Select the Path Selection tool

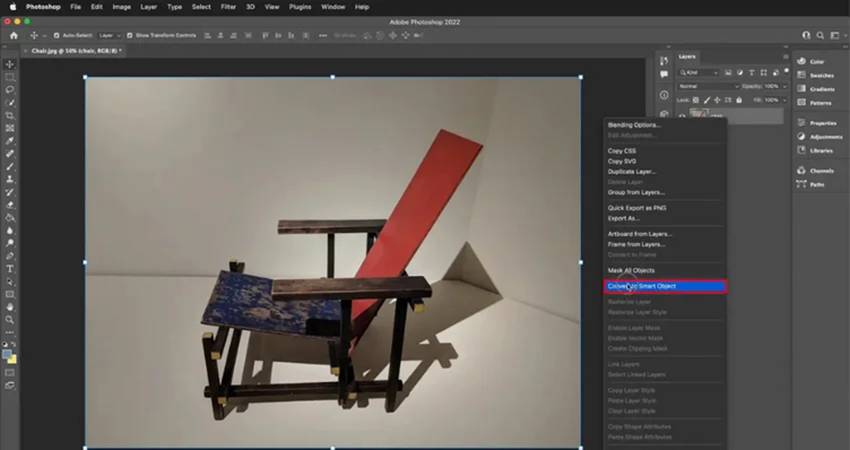click(x=10, y=281)
